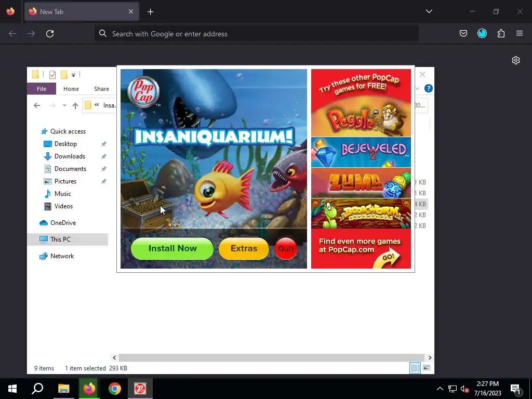Screen dimensions: 532x399
Task: Click the File Explorer horizontal scrollbar
Action: tap(271, 357)
